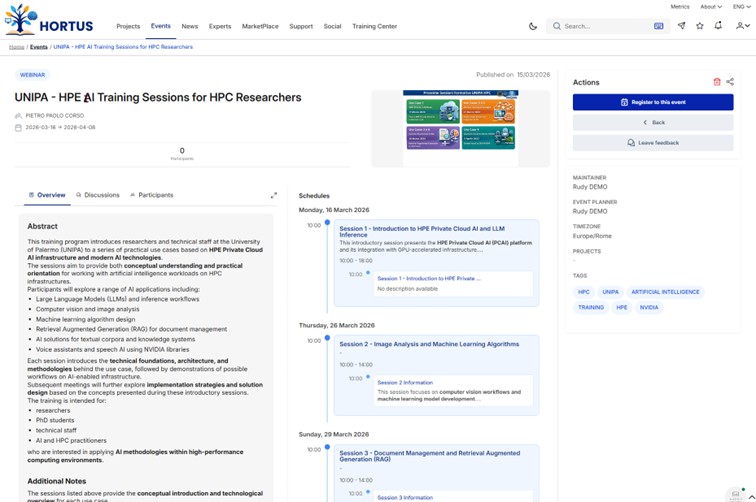Viewport: 756px width, 502px height.
Task: Click maintainer Rudy DEMO name
Action: click(590, 187)
